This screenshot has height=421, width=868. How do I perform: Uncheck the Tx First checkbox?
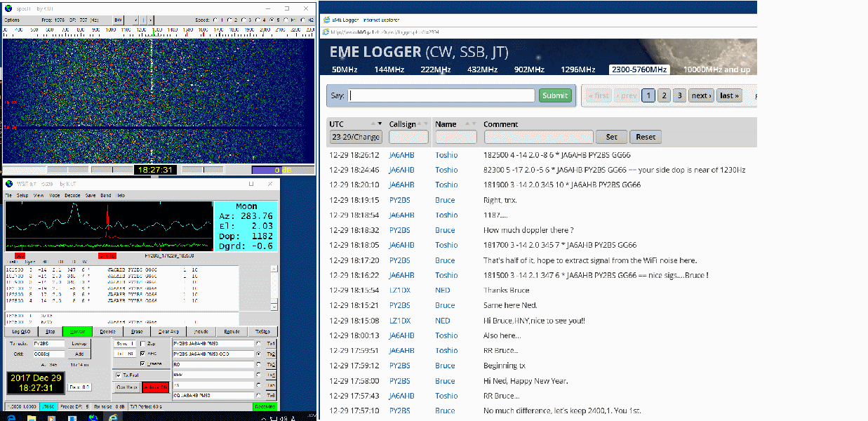pyautogui.click(x=118, y=375)
